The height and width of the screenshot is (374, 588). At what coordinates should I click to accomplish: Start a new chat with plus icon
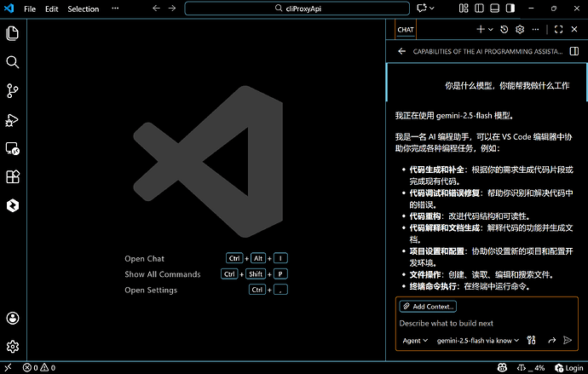click(481, 29)
